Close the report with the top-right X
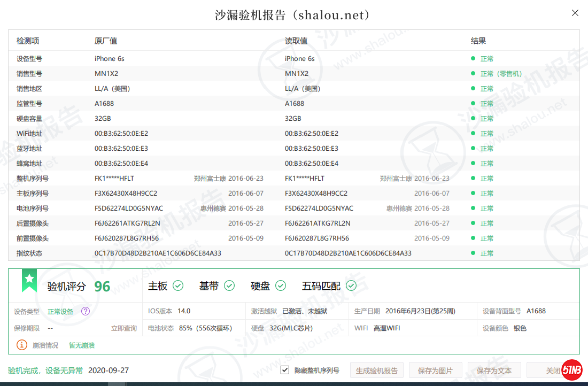The width and height of the screenshot is (588, 386). 575,13
